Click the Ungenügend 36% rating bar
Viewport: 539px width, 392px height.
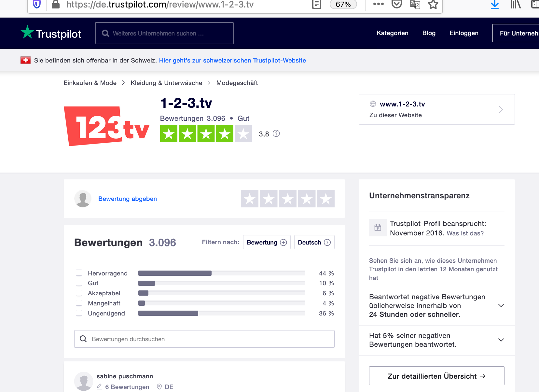coord(222,313)
